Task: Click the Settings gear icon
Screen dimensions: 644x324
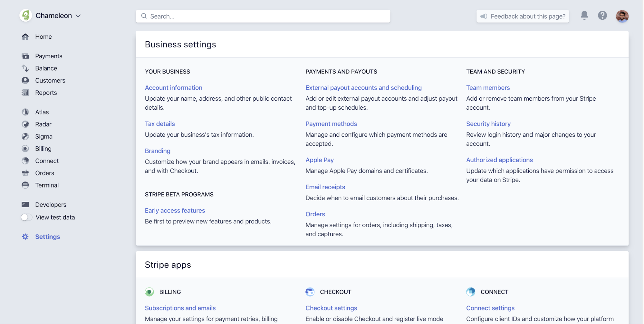Action: coord(25,237)
